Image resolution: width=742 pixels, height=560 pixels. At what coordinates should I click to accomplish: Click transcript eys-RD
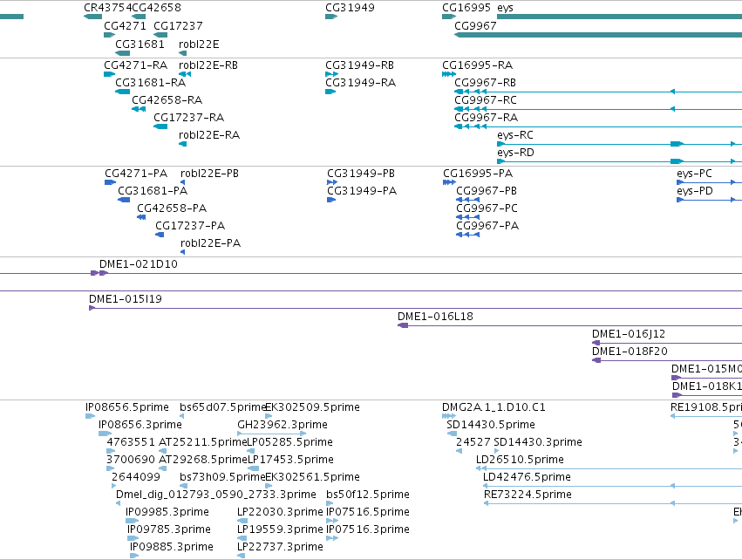point(515,153)
